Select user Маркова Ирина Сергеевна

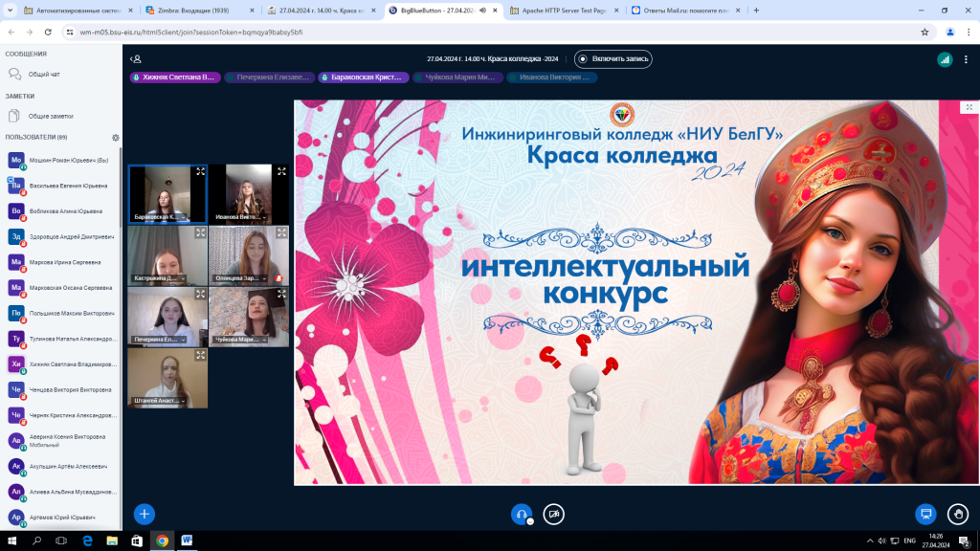click(61, 262)
